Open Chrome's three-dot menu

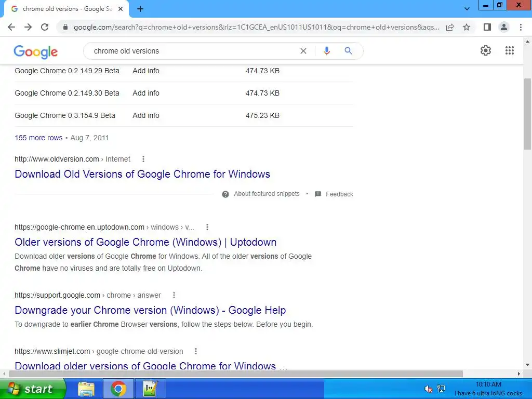pyautogui.click(x=521, y=27)
